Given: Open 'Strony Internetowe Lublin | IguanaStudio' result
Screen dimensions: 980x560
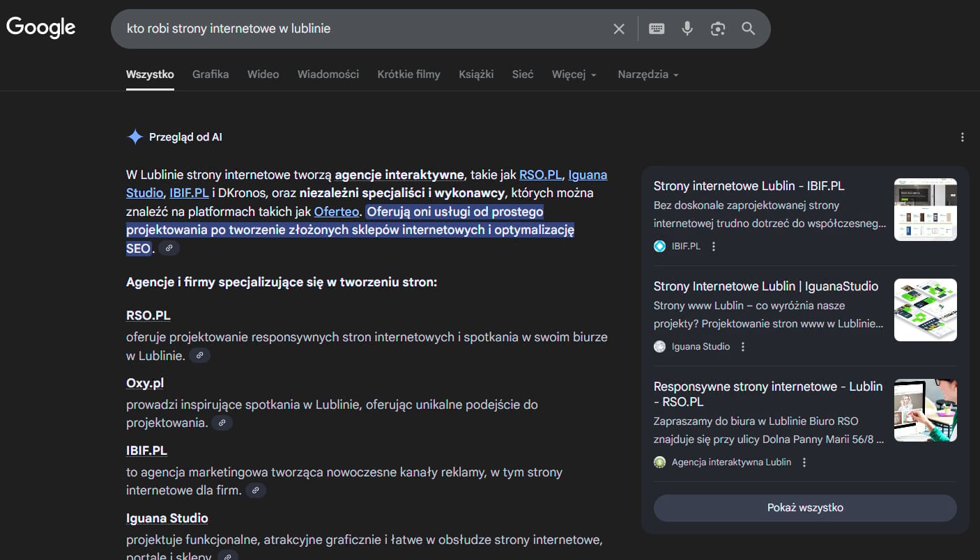Looking at the screenshot, I should coord(766,286).
